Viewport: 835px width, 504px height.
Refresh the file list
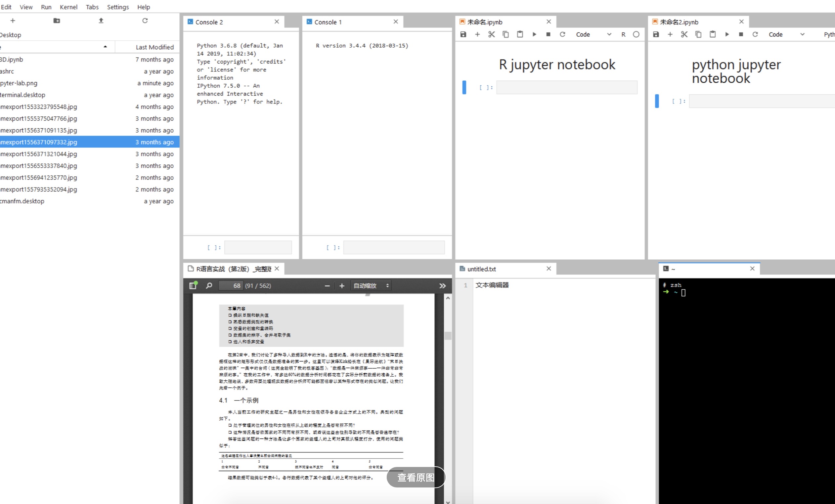pyautogui.click(x=145, y=21)
